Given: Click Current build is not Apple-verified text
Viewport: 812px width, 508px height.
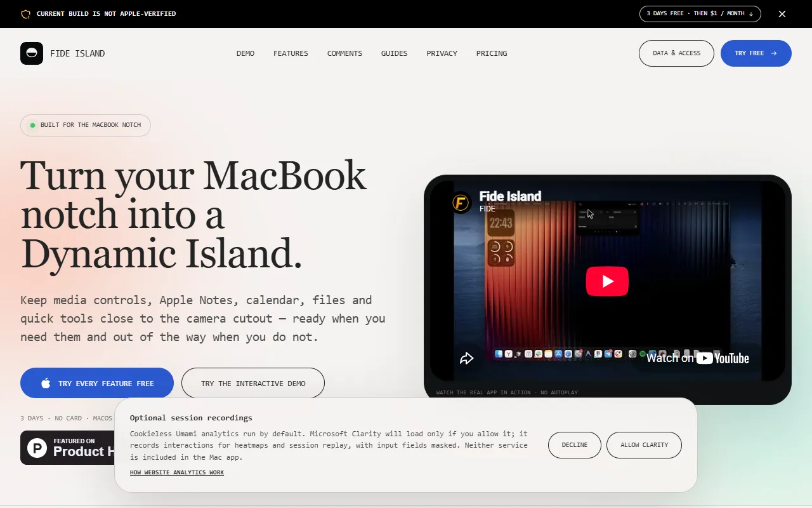Looking at the screenshot, I should click(106, 14).
